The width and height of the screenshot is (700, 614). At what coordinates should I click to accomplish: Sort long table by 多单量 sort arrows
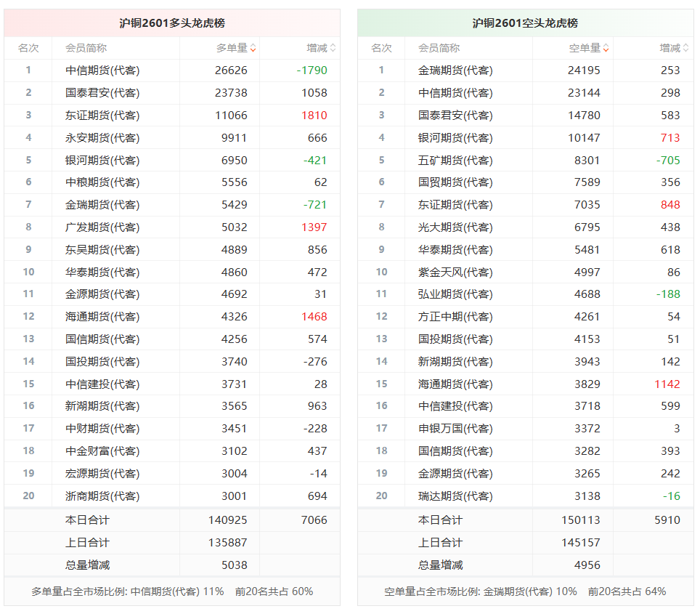[253, 48]
